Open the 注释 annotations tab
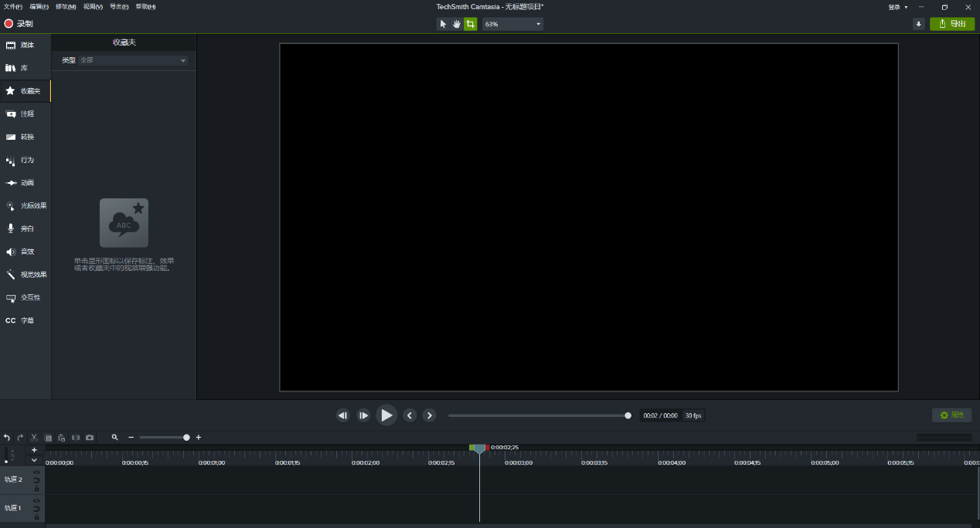980x528 pixels. 25,114
